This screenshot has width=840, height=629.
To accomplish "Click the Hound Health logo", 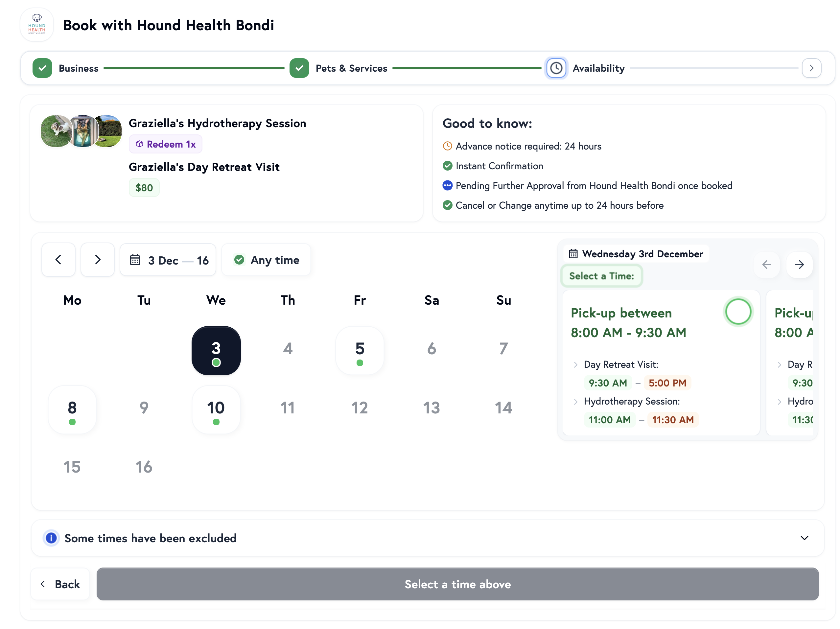I will point(37,25).
